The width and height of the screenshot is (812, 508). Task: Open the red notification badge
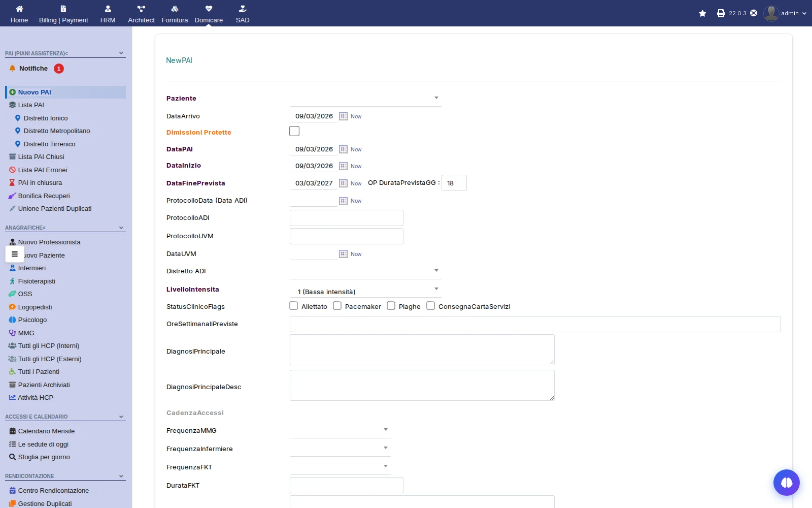coord(59,69)
